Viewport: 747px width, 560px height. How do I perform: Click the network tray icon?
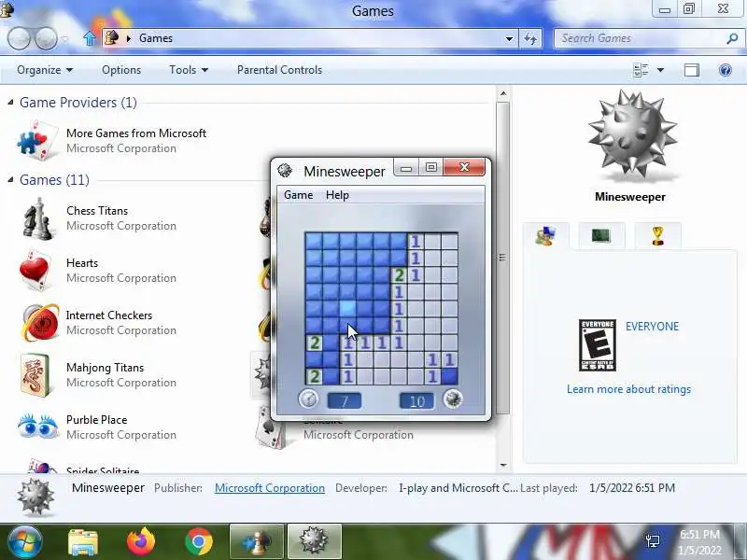click(653, 541)
